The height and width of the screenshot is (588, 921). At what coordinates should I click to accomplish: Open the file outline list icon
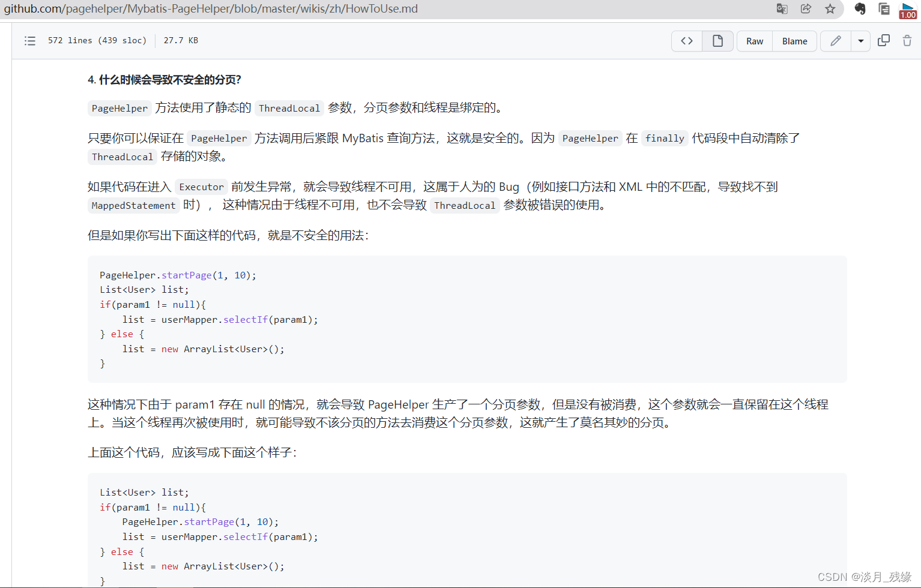30,41
